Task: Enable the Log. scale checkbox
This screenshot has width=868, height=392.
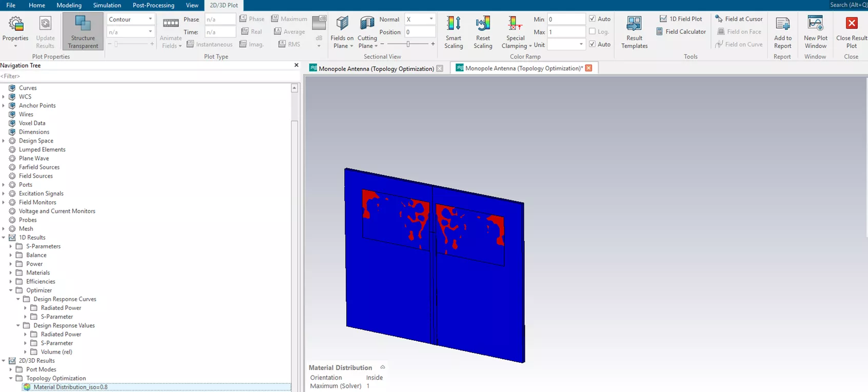Action: pos(593,32)
